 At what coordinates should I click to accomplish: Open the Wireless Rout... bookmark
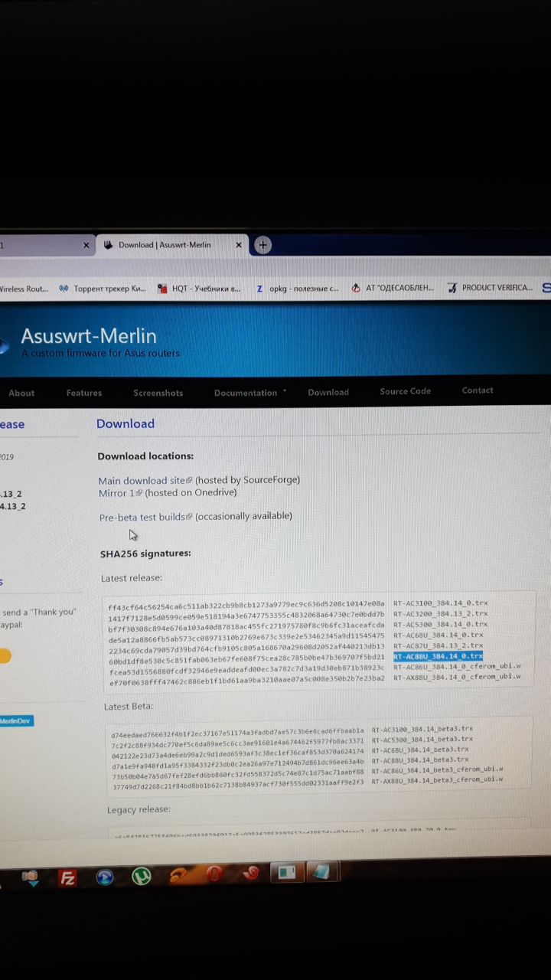coord(24,289)
